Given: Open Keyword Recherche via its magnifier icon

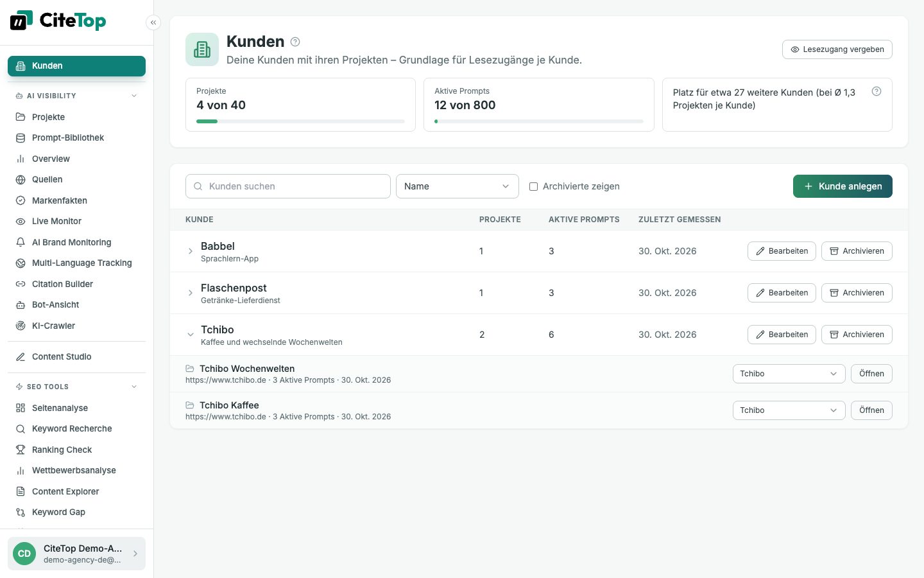Looking at the screenshot, I should [21, 429].
